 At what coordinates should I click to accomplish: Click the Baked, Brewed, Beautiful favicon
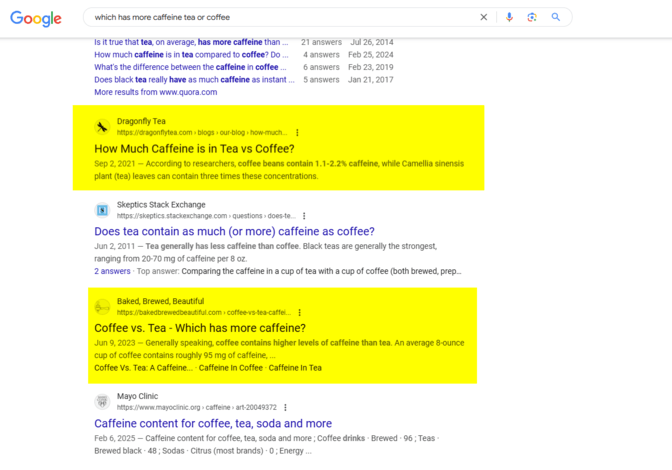click(102, 307)
